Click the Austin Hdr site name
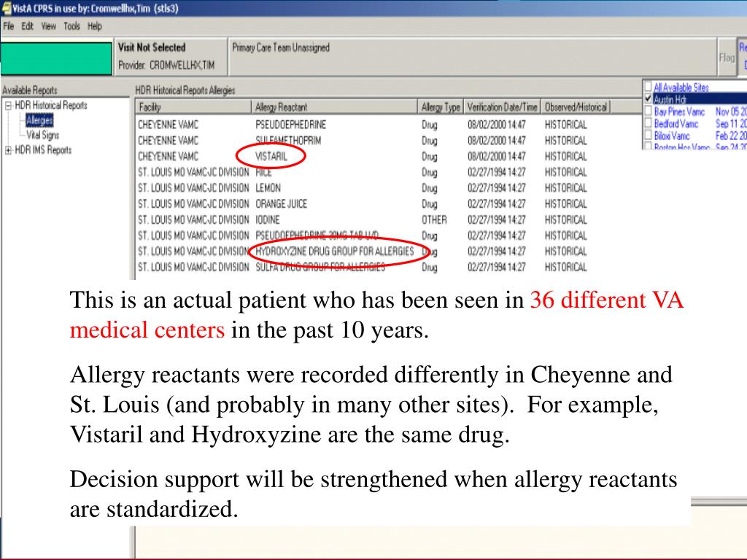 tap(670, 99)
